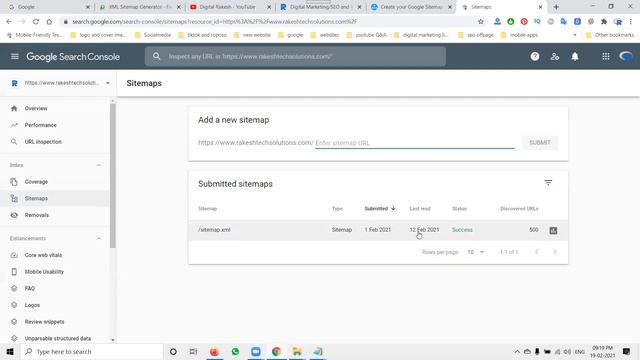Expand more bookmarks chevron
The width and height of the screenshot is (640, 360).
coord(575,35)
